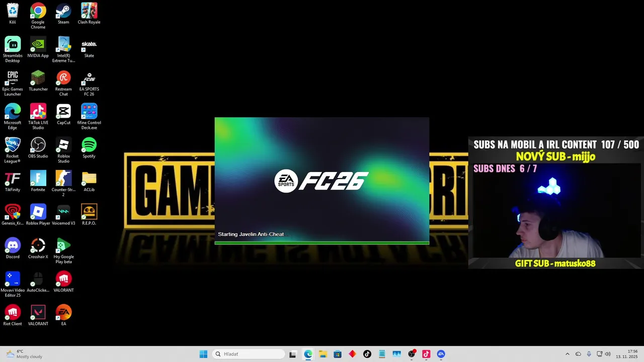This screenshot has height=362, width=644.
Task: Open the volume speaker tray control
Action: (607, 354)
